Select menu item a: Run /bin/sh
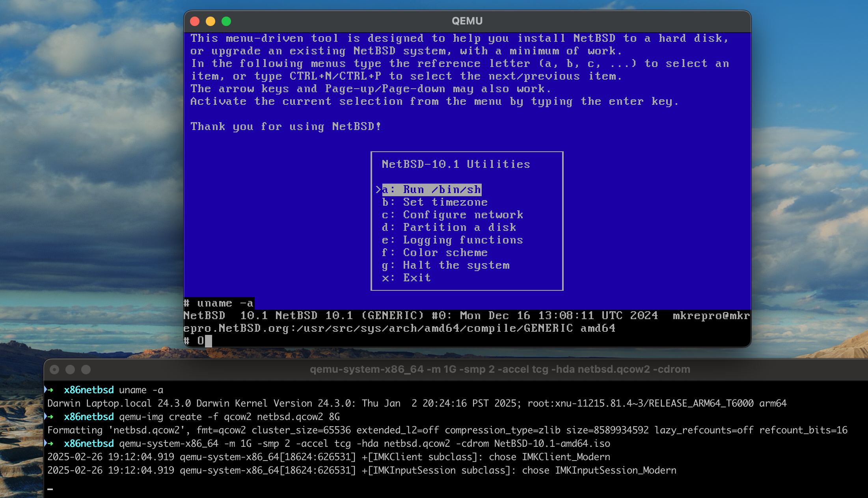Screen dimensions: 868x498 click(x=432, y=190)
